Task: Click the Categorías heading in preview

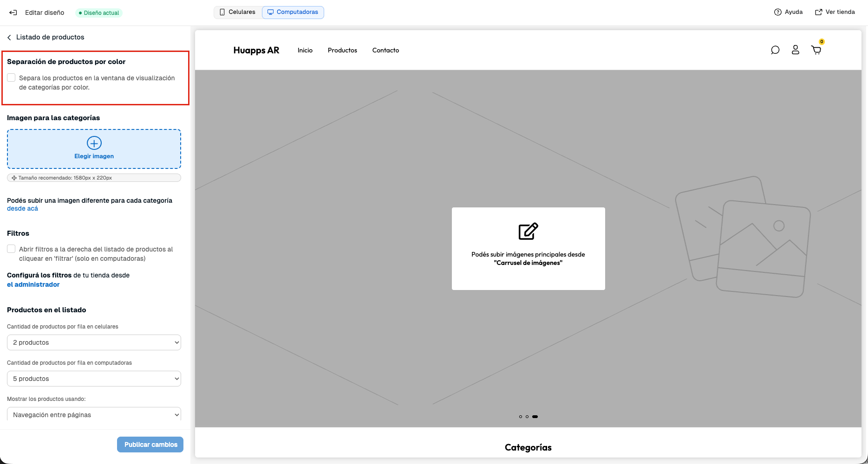Action: coord(528,447)
